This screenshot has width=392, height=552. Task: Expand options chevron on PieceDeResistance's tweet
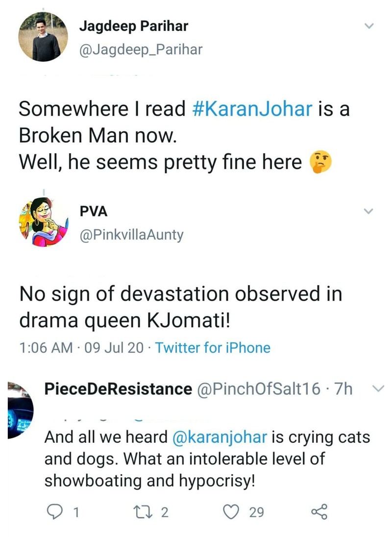coord(378,389)
